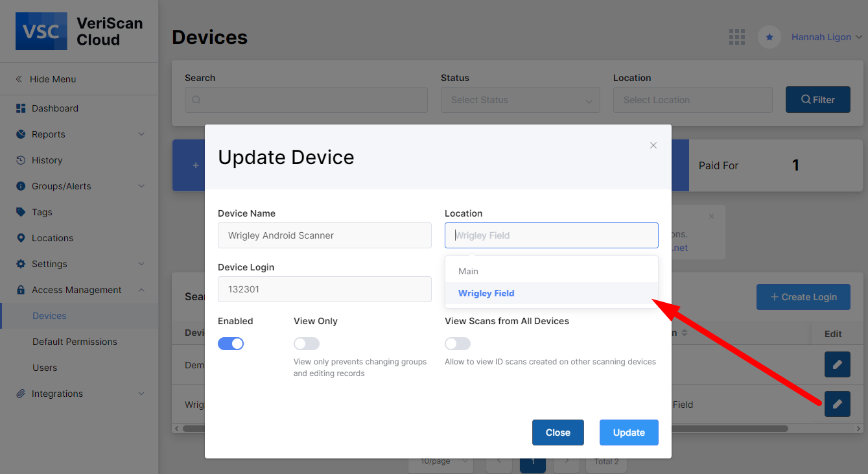The image size is (868, 474).
Task: Click the star icon beside Hannah Ligon
Action: (x=769, y=37)
